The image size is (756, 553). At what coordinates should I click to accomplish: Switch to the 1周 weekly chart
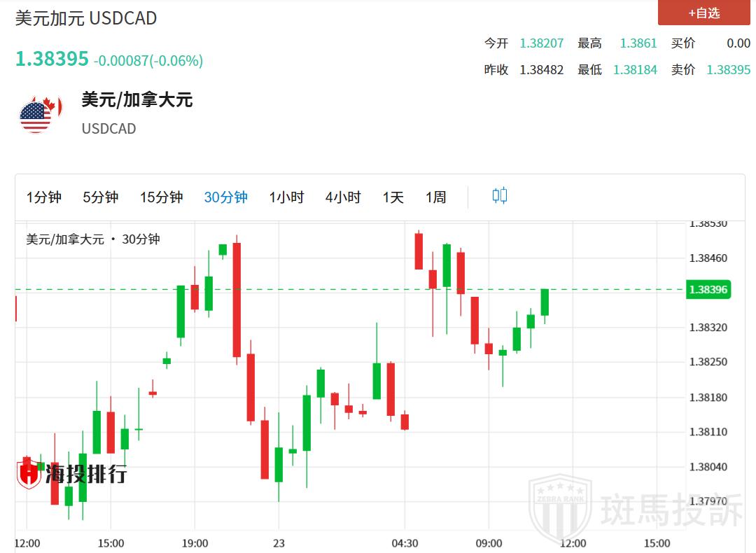point(435,197)
